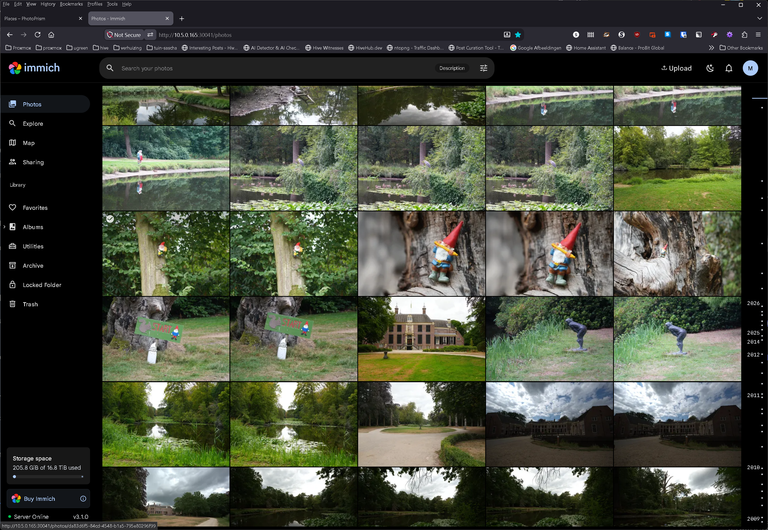Bookmark this page with the star

pyautogui.click(x=518, y=35)
